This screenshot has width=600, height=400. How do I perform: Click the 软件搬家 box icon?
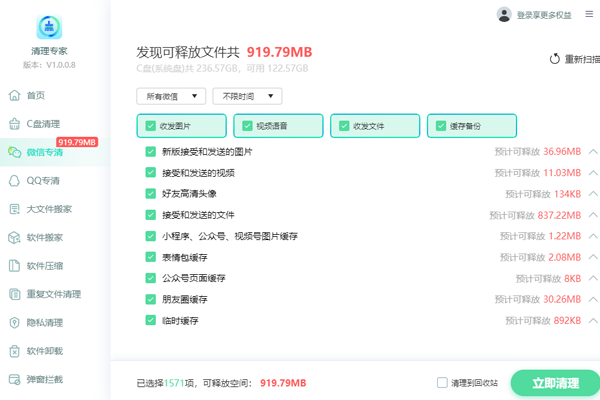tap(15, 237)
